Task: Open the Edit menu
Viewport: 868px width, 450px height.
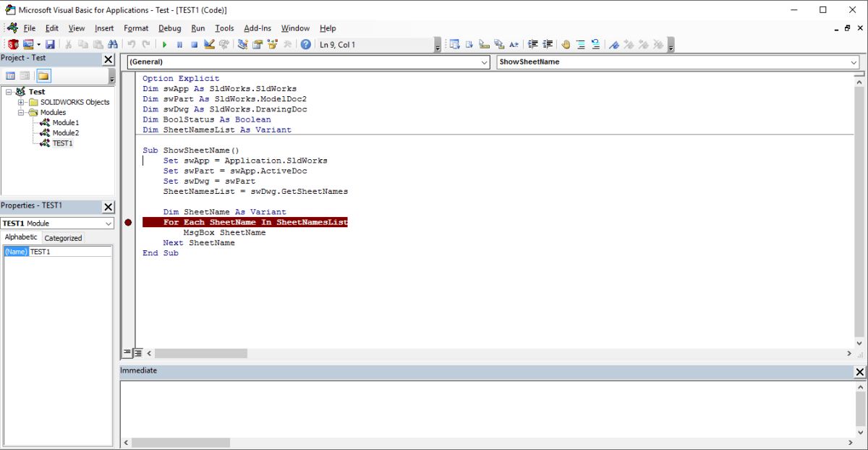Action: [51, 28]
